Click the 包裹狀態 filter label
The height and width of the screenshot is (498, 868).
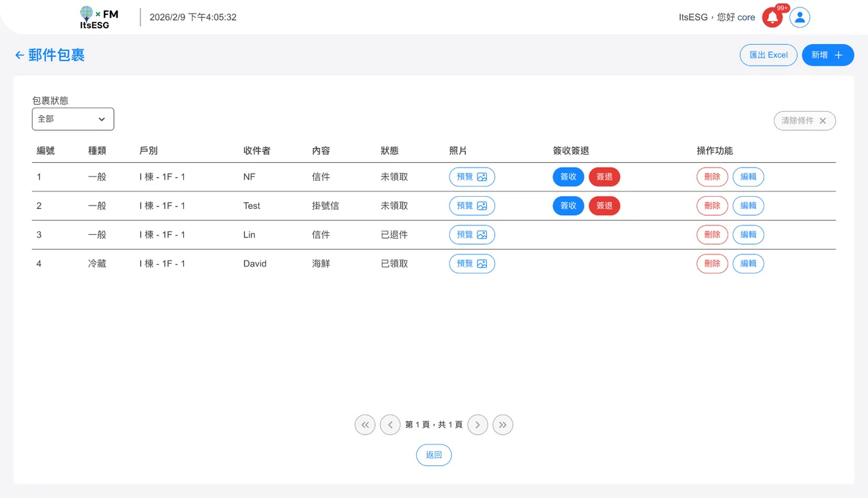50,100
